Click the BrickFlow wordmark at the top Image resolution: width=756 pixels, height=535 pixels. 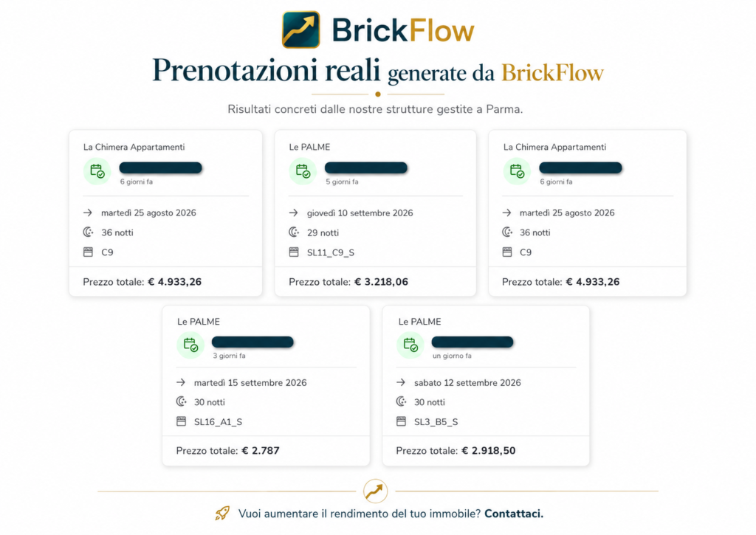click(x=403, y=30)
